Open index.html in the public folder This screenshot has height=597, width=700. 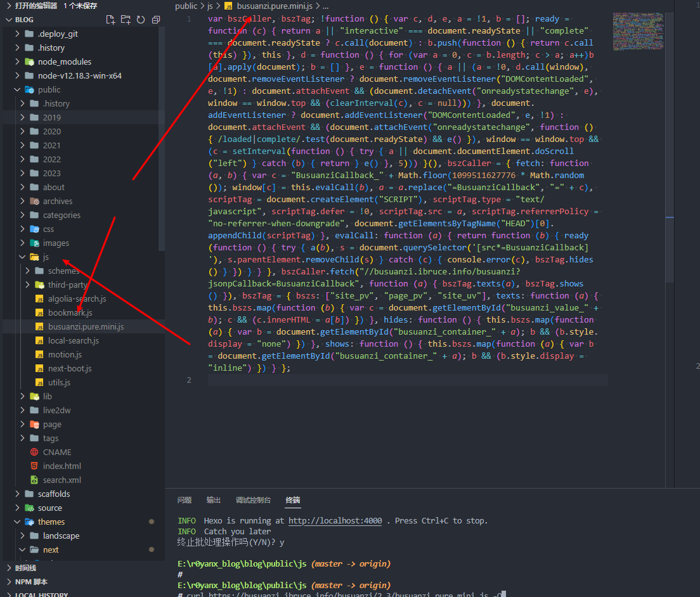point(62,466)
